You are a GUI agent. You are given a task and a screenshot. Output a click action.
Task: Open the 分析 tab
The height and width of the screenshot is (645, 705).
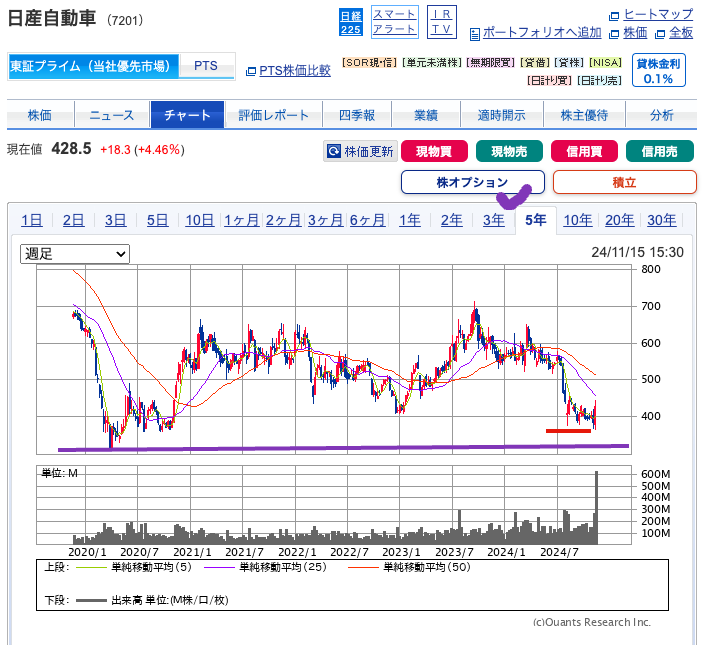point(661,115)
